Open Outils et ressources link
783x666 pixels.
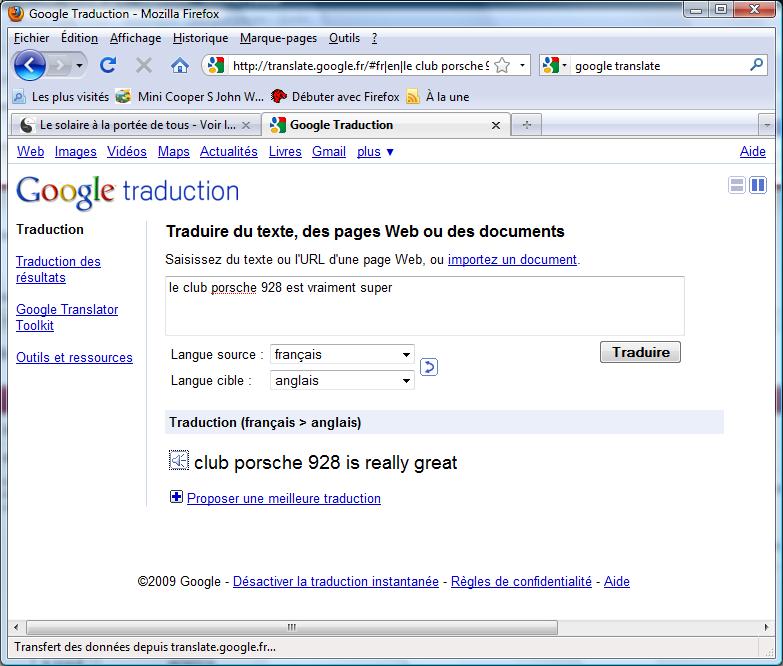click(x=74, y=357)
